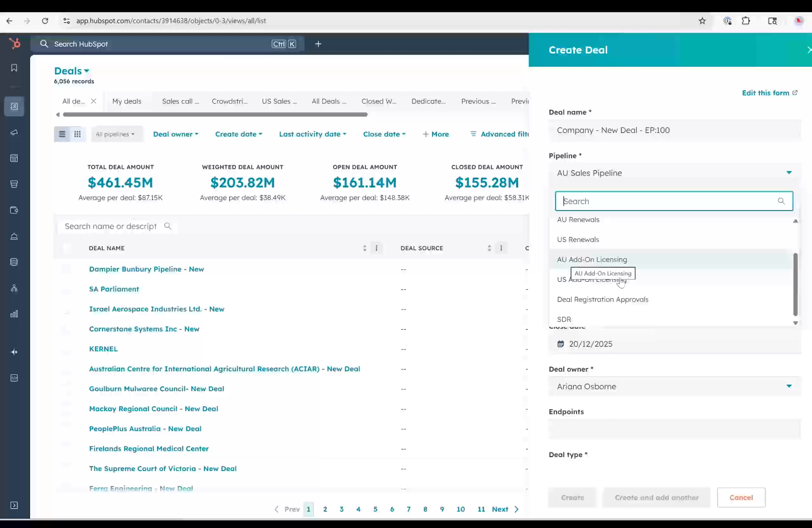812x528 pixels.
Task: Select checkbox next to Dampier Bunbury Pipeline deal
Action: click(66, 269)
